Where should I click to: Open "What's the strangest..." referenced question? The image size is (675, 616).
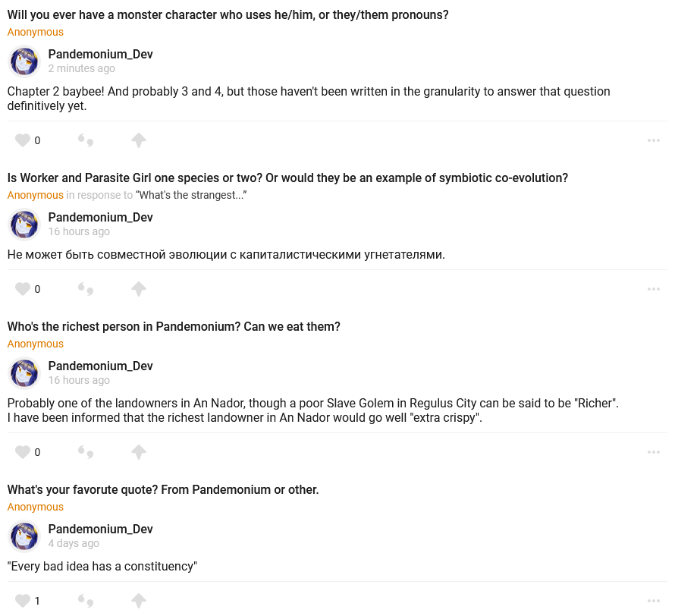coord(191,195)
